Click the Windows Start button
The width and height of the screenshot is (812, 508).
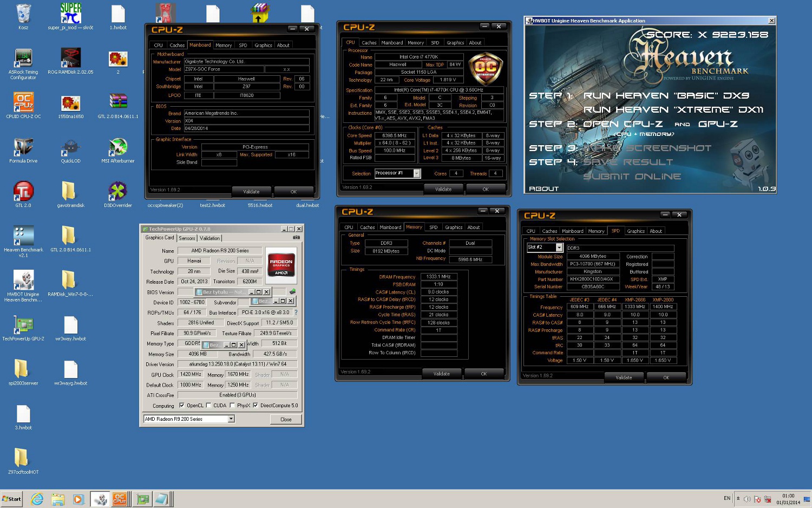[11, 499]
